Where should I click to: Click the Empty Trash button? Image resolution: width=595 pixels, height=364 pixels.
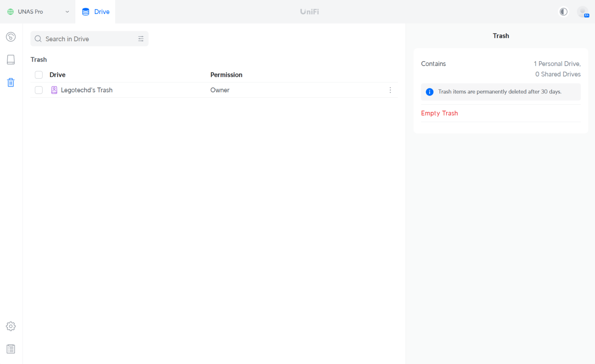coord(439,113)
